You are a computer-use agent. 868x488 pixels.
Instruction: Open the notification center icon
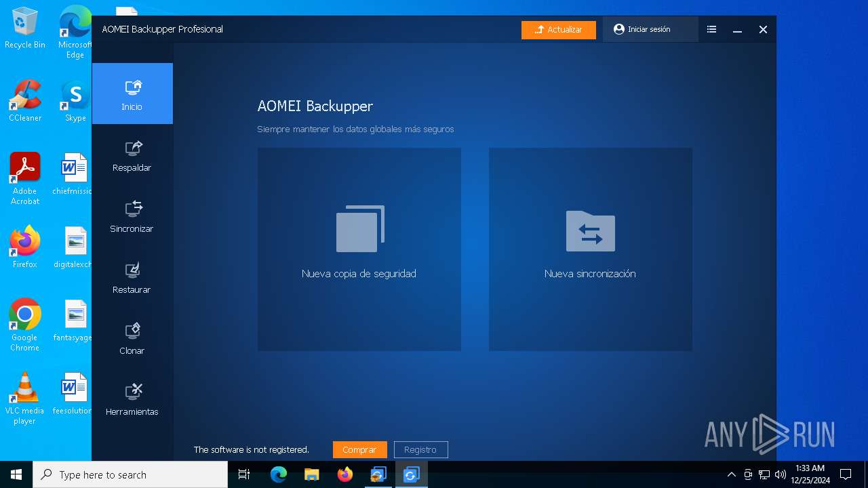click(x=846, y=474)
